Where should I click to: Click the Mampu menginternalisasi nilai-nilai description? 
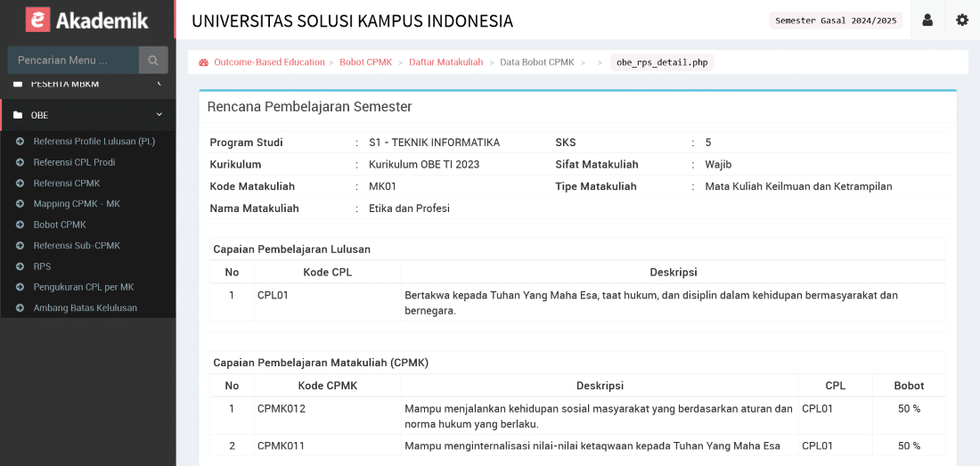[x=592, y=446]
